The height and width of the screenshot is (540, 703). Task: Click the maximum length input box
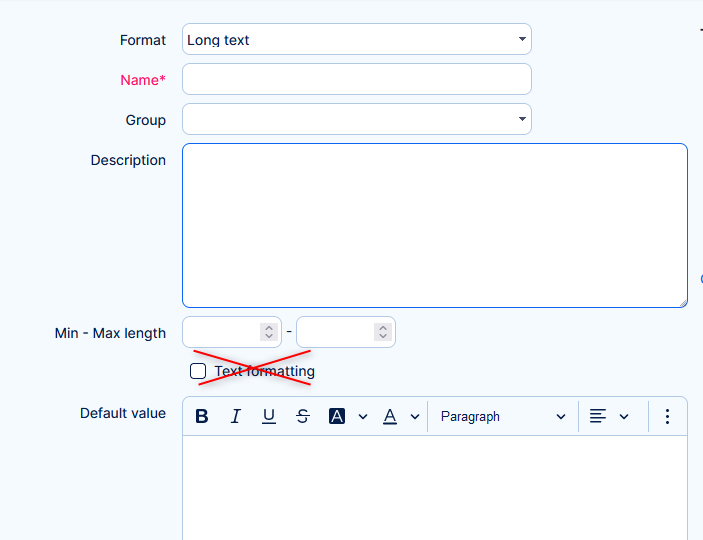click(336, 333)
